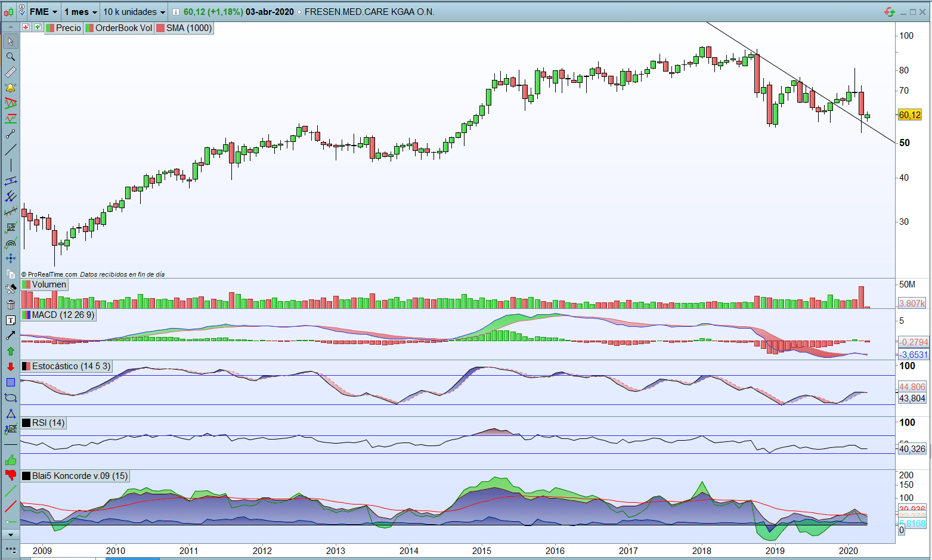Click the ProRealTime.com copyright link
932x560 pixels.
[x=49, y=274]
